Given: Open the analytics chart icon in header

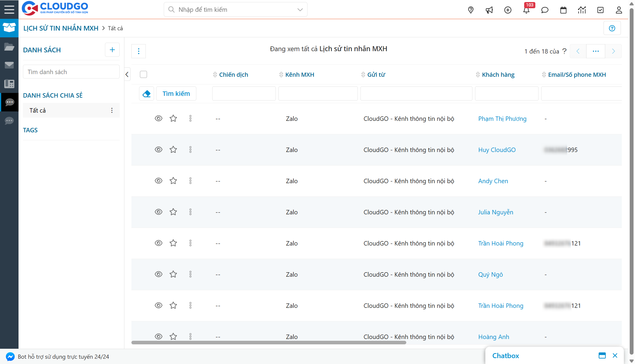Looking at the screenshot, I should (582, 10).
